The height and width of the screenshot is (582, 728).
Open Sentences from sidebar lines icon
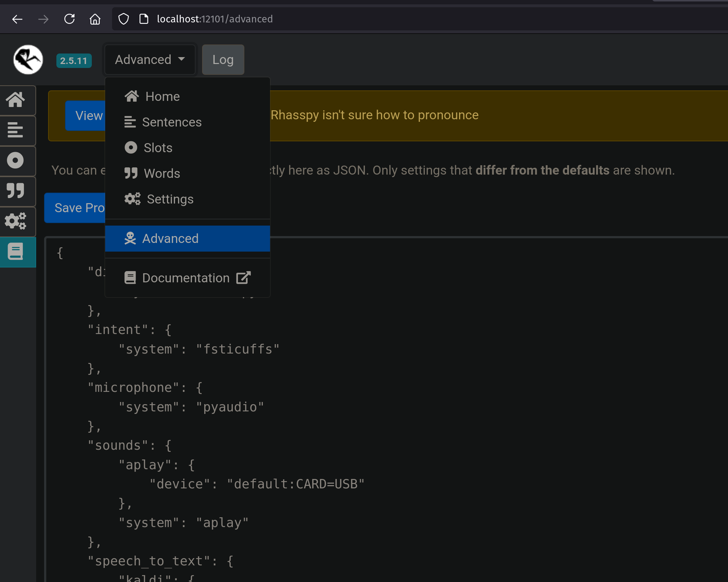point(16,130)
